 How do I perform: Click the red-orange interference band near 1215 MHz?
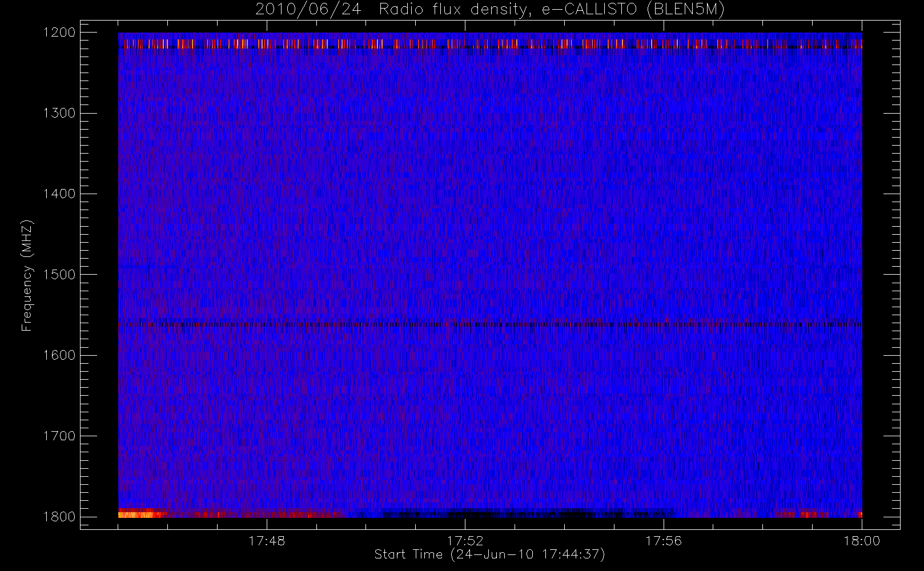click(x=490, y=44)
